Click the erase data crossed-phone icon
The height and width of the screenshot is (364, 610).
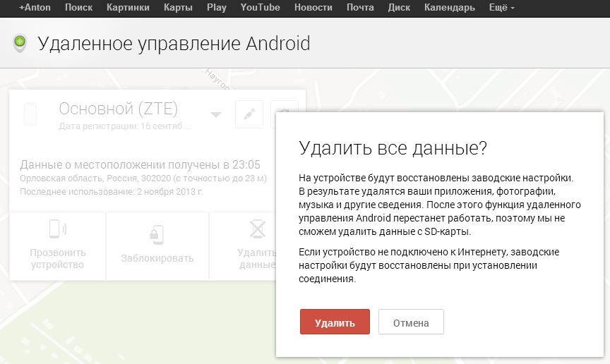pos(257,231)
